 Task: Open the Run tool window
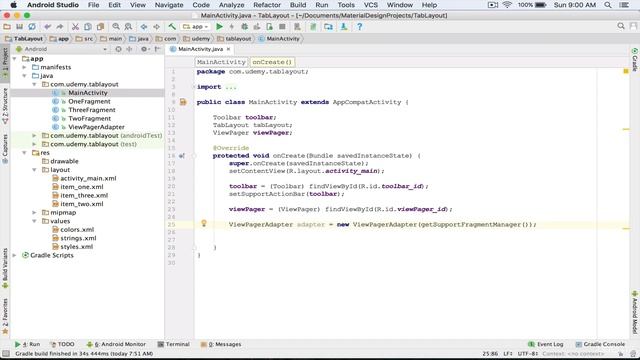[27, 344]
